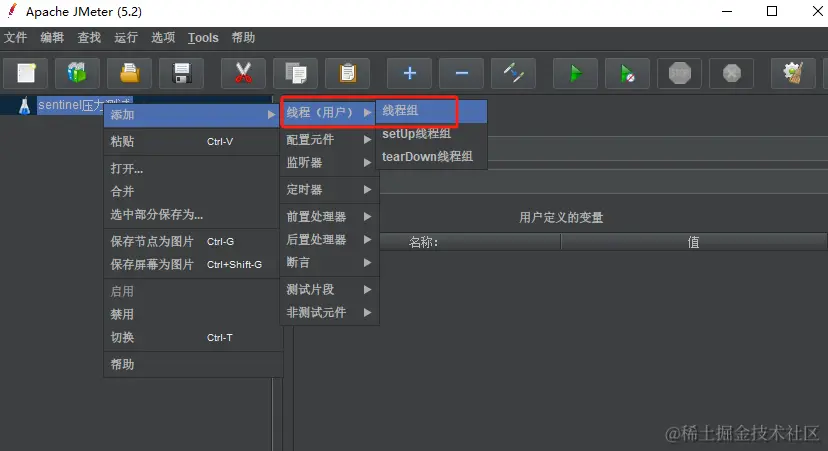
Task: Expand the 线程（用户） submenu
Action: pyautogui.click(x=330, y=112)
